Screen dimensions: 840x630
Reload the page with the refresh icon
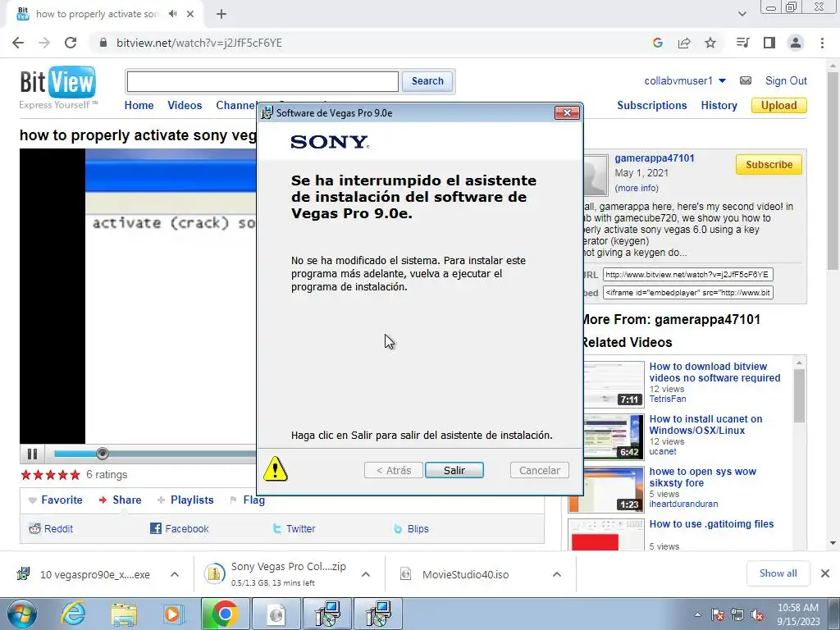coord(71,43)
